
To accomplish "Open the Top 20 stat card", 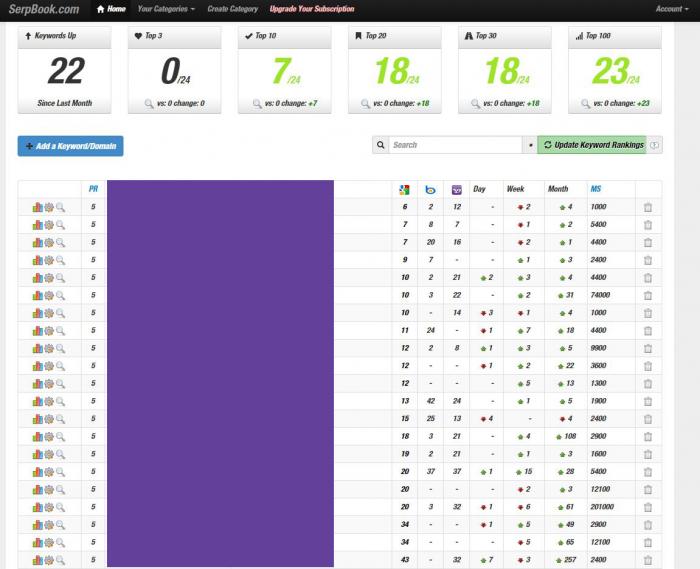I will click(395, 70).
